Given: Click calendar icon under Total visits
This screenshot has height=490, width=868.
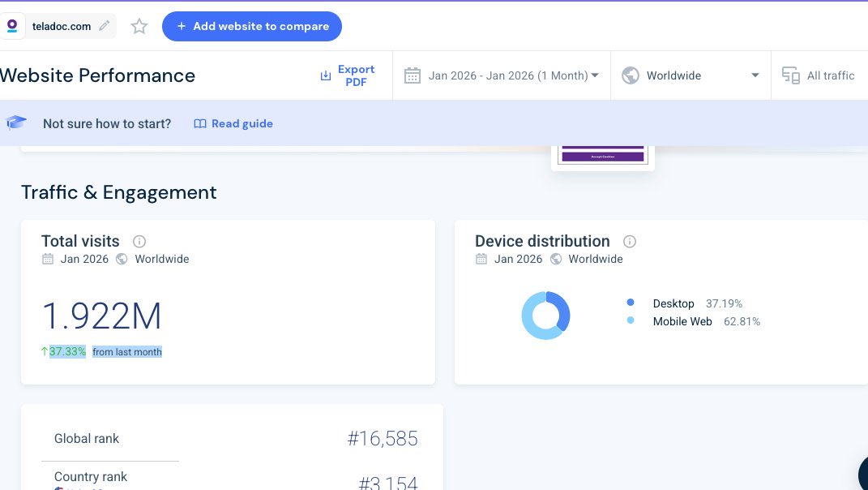Looking at the screenshot, I should pos(48,259).
